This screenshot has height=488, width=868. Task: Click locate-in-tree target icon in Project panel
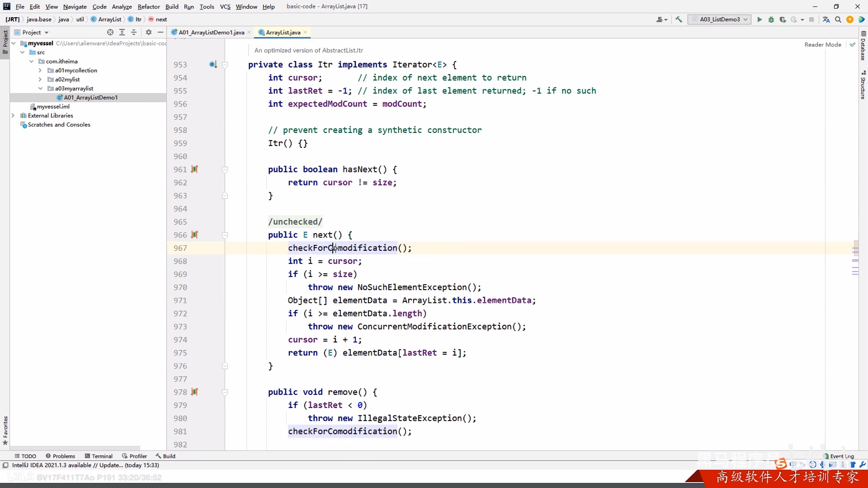click(110, 32)
